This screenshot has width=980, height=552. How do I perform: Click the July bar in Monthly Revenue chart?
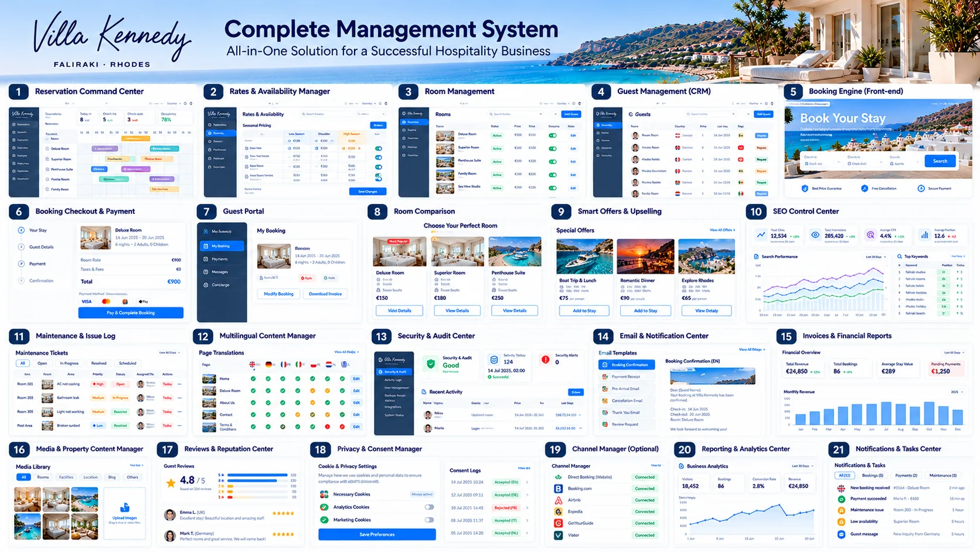click(x=886, y=414)
